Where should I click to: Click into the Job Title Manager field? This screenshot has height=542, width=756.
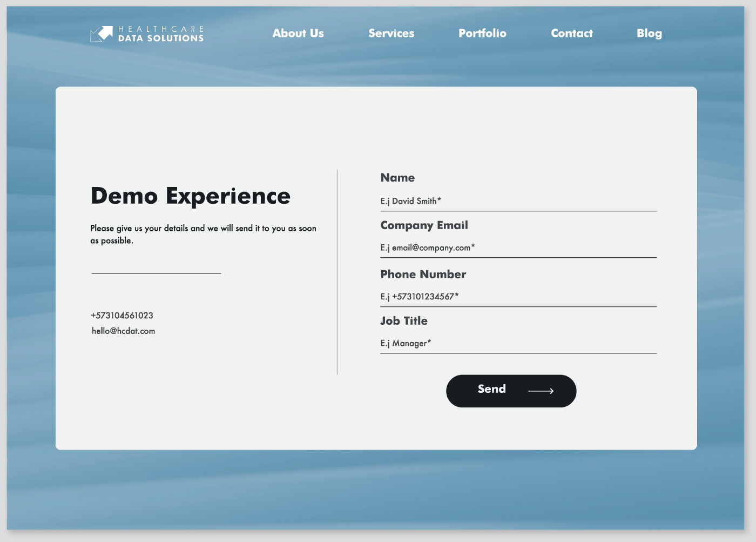[518, 344]
